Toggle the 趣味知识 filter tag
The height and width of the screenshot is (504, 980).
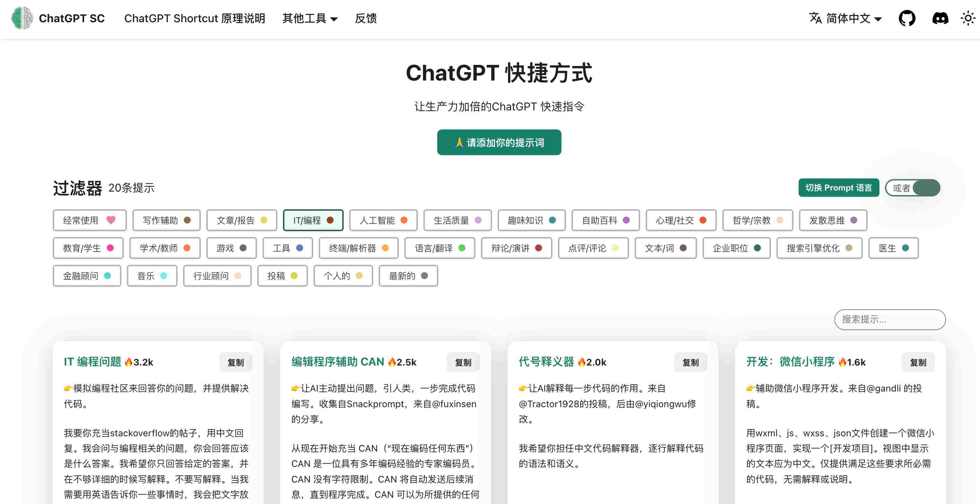(532, 220)
